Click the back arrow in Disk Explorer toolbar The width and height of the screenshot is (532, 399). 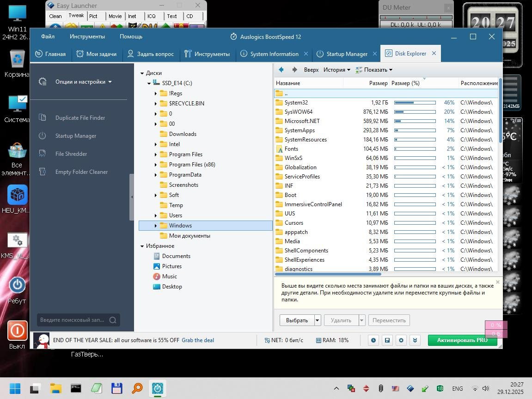[x=281, y=69]
